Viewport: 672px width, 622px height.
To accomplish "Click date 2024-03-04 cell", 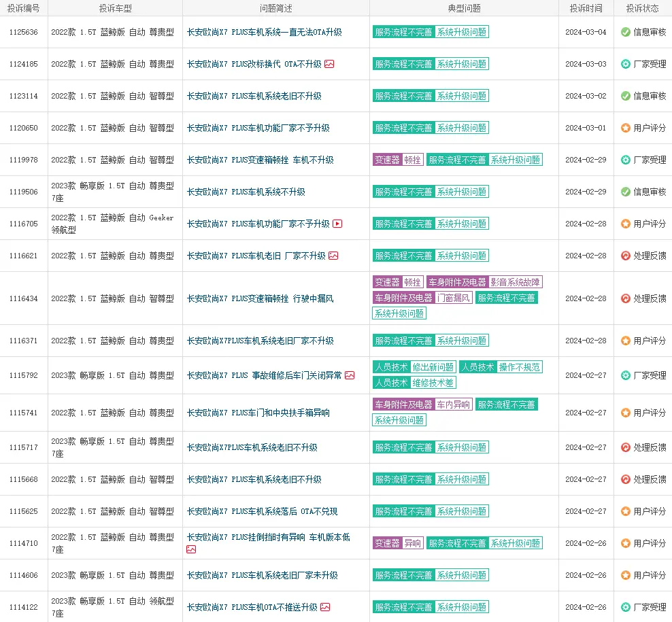I will pos(586,32).
